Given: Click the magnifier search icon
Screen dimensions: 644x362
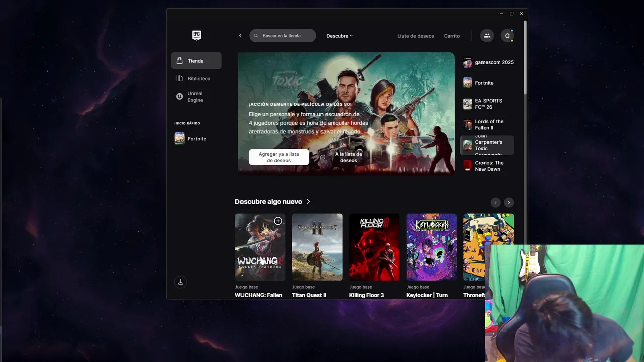Looking at the screenshot, I should point(256,36).
